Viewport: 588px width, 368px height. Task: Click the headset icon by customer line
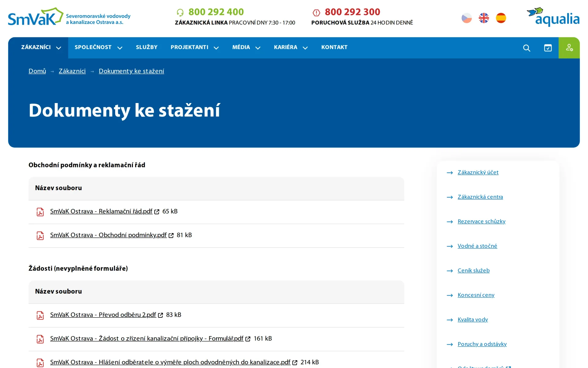pos(180,13)
